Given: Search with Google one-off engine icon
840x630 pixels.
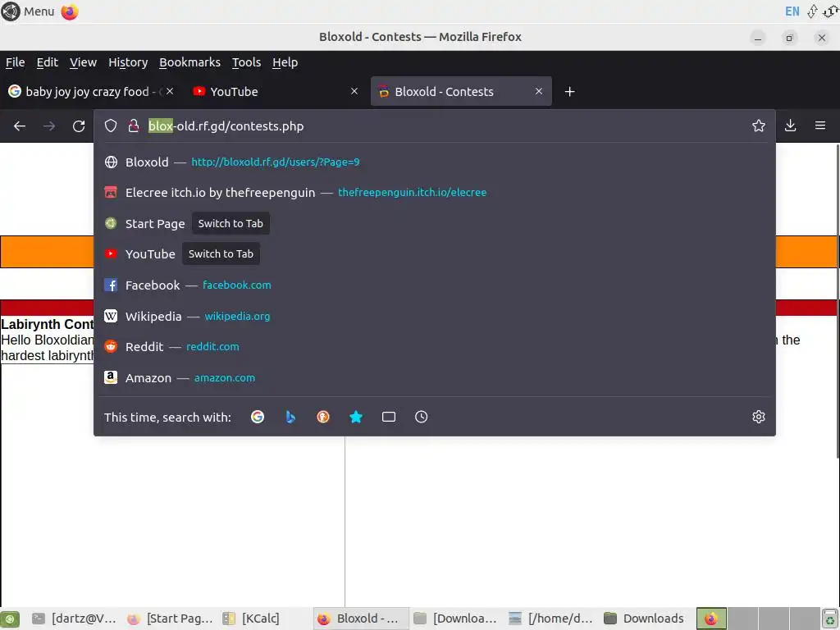Looking at the screenshot, I should [x=258, y=417].
